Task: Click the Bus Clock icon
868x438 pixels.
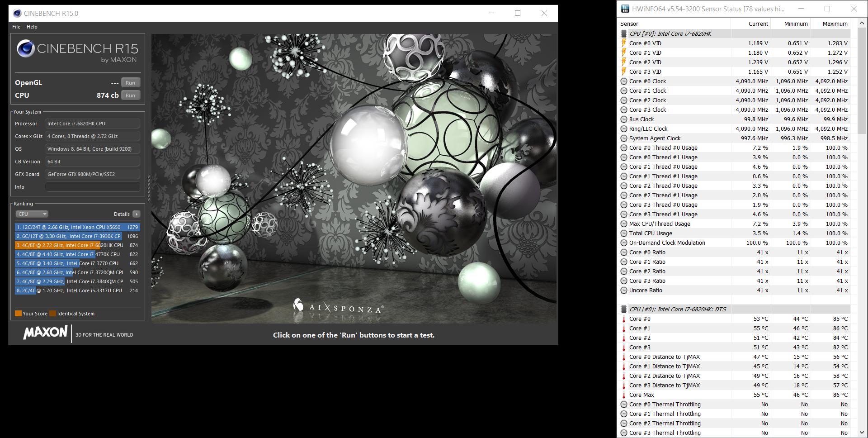Action: pyautogui.click(x=624, y=119)
